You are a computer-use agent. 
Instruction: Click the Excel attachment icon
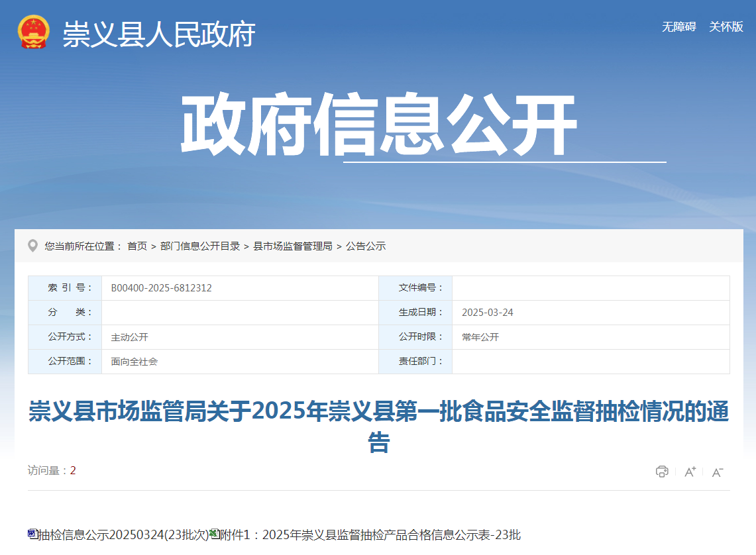pyautogui.click(x=215, y=534)
